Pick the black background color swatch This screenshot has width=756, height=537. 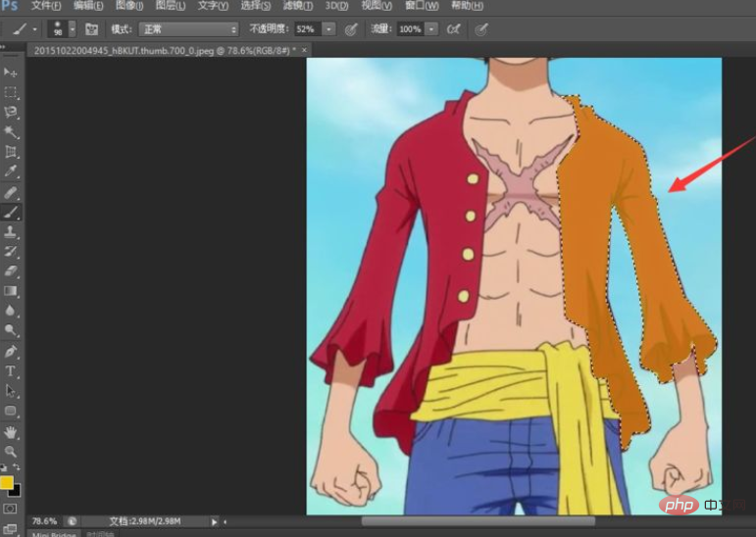click(x=16, y=492)
